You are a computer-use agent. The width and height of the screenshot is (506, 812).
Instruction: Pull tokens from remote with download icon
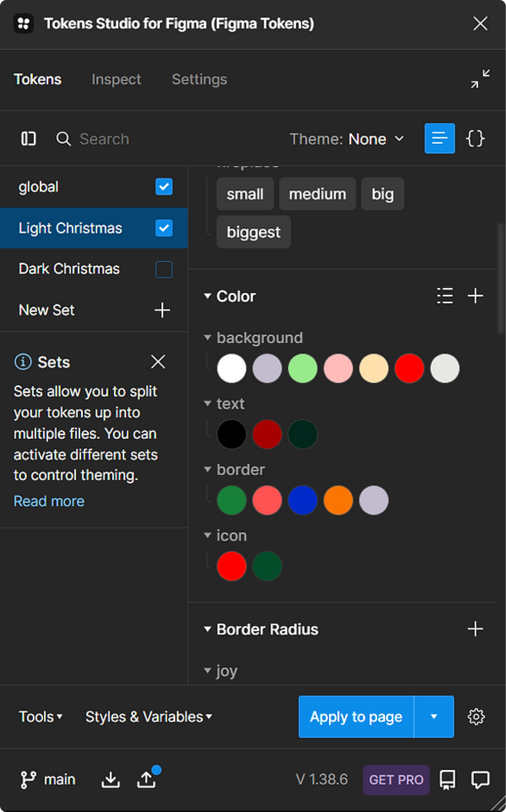(111, 780)
